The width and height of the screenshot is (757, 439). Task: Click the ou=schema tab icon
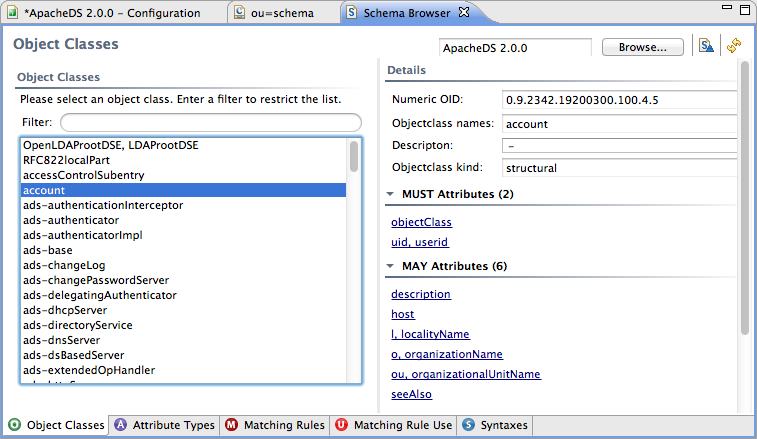tap(240, 13)
